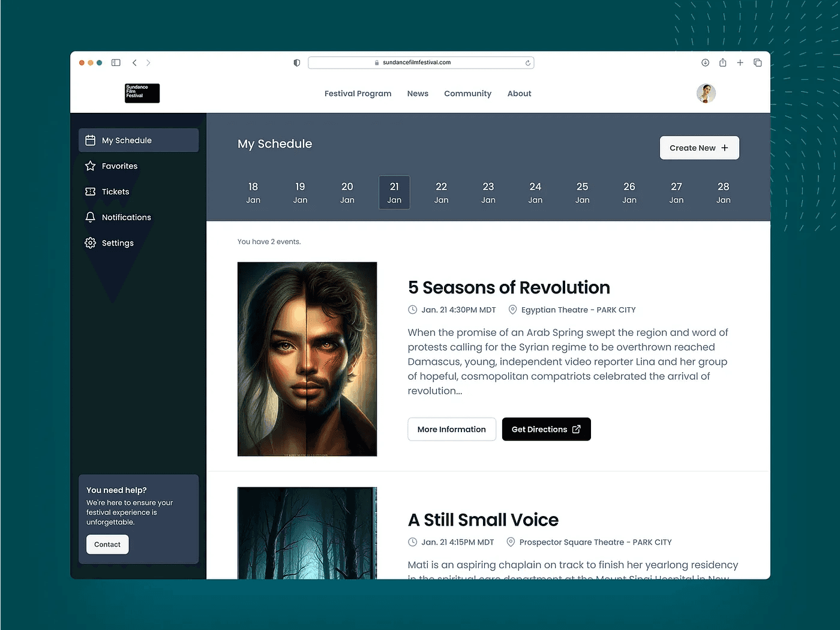The height and width of the screenshot is (630, 840).
Task: Click the More Information button
Action: tap(452, 429)
